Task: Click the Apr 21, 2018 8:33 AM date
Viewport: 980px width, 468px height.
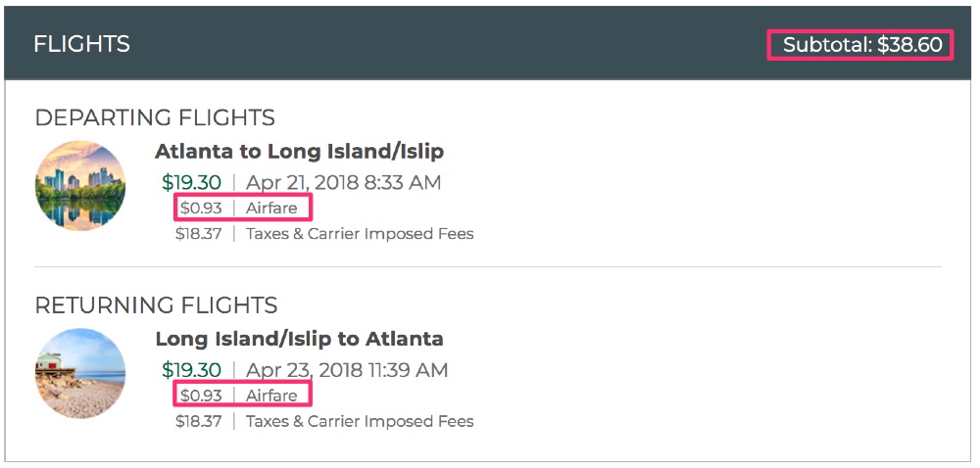Action: click(x=343, y=182)
